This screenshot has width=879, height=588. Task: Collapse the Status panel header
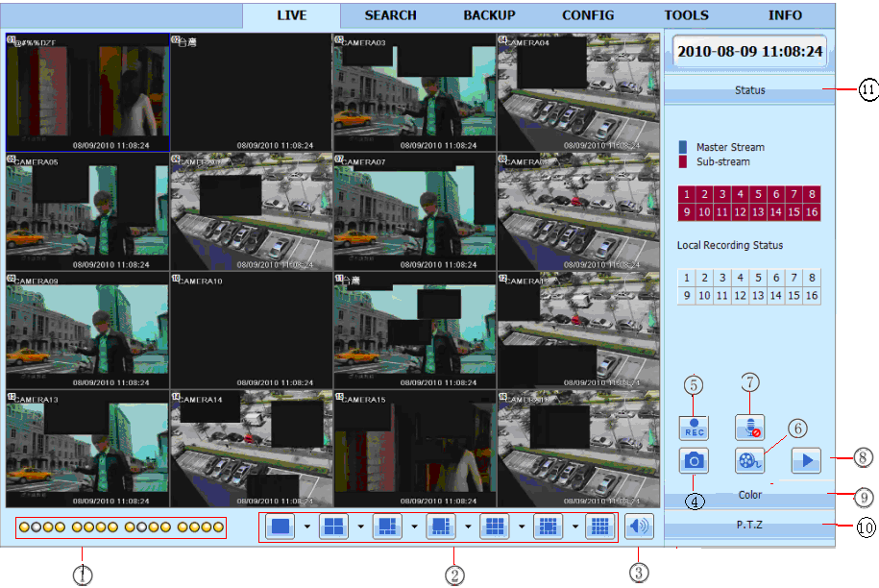tap(749, 90)
